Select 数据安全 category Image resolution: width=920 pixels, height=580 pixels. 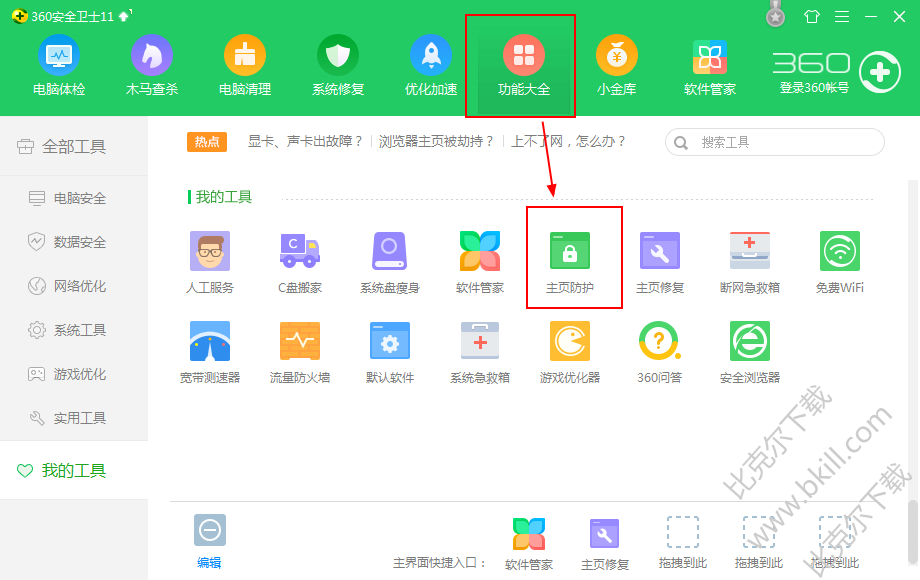74,242
